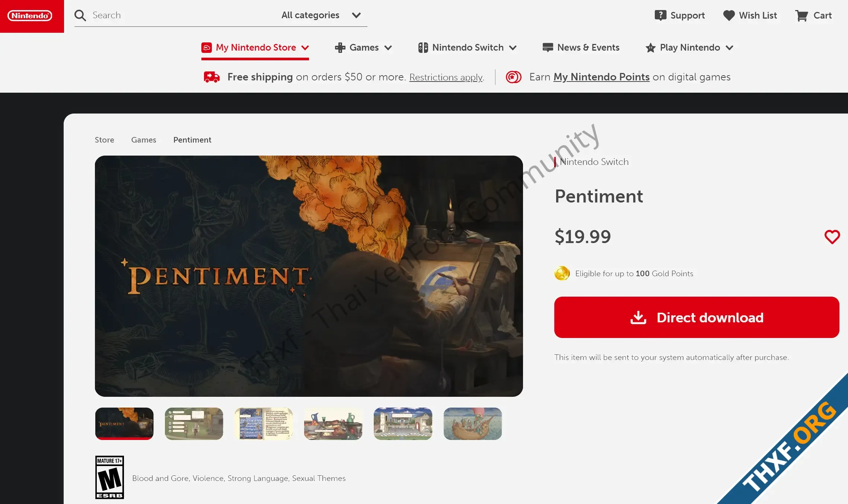Open Wish List heart icon in header
Viewport: 848px width, 504px height.
click(x=729, y=15)
